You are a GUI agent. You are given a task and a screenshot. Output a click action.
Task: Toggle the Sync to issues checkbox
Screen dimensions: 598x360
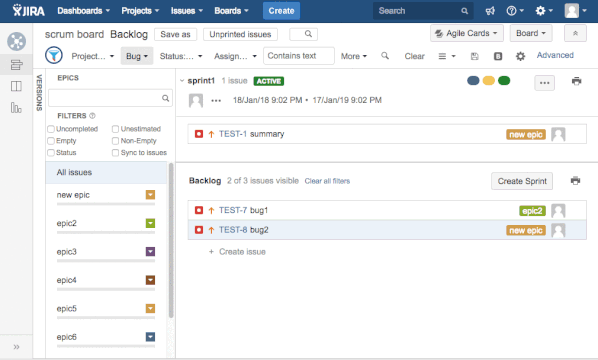coord(115,153)
